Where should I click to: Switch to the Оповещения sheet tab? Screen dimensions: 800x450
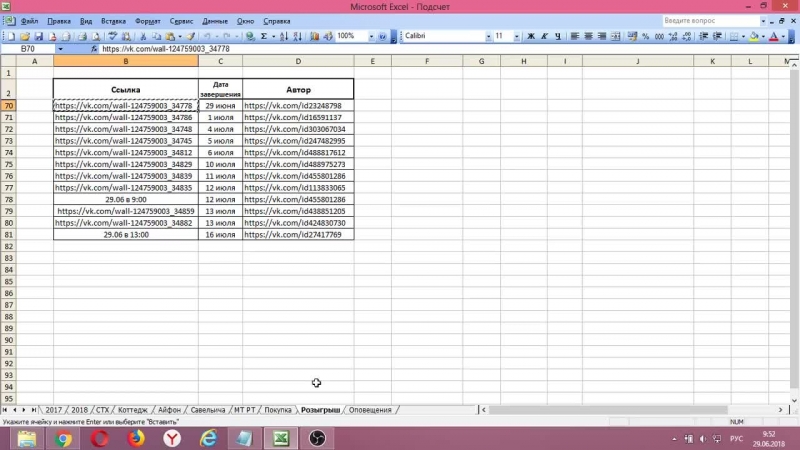[x=370, y=410]
